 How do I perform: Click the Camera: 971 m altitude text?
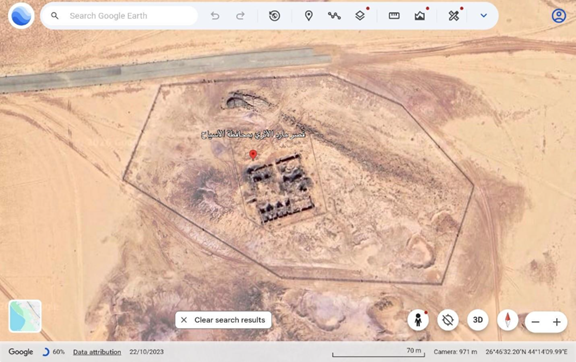click(455, 352)
